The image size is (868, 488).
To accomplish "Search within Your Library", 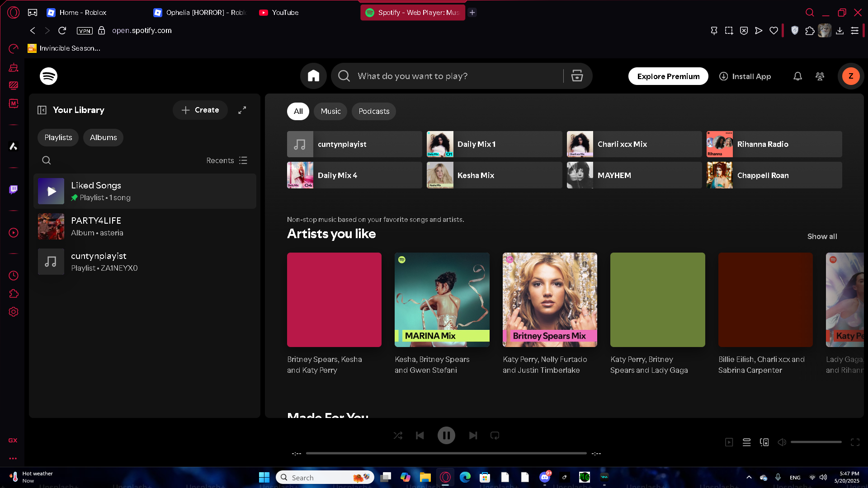I will pos(46,160).
